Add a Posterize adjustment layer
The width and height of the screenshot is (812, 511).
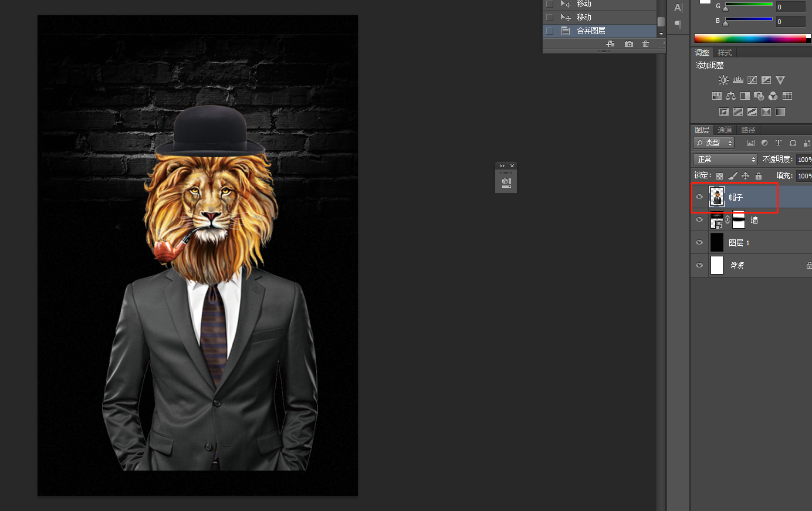point(738,112)
